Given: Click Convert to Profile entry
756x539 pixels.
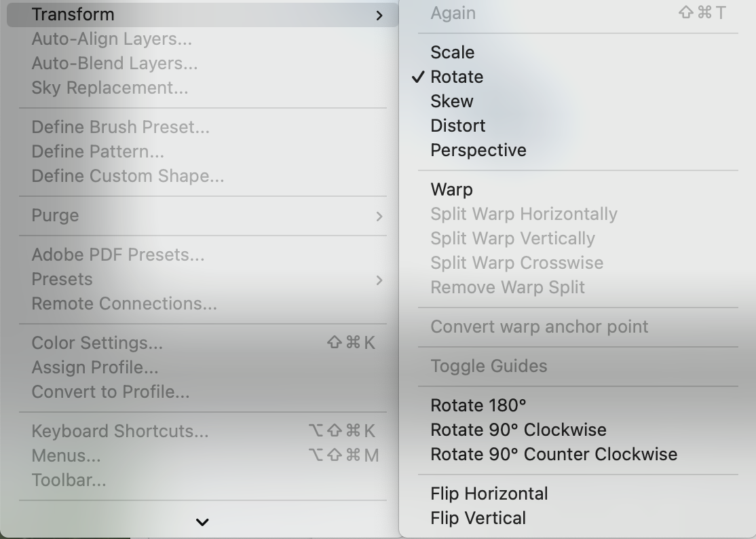Looking at the screenshot, I should 110,392.
